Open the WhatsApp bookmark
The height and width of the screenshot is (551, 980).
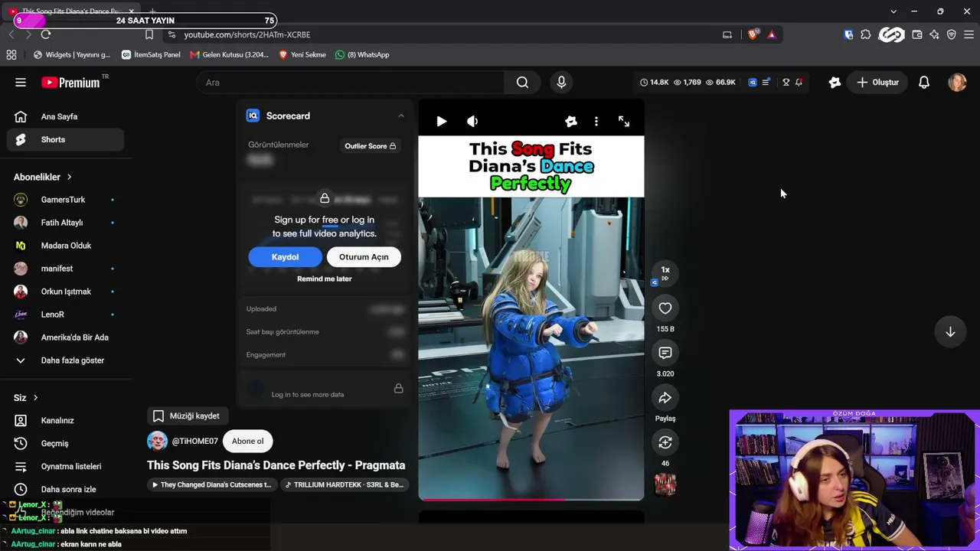click(363, 54)
